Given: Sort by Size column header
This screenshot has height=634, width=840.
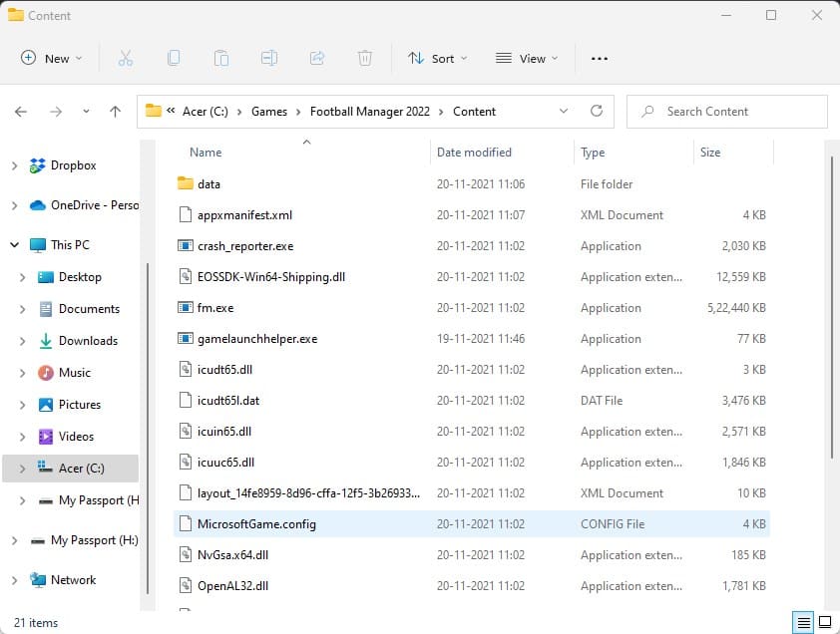Looking at the screenshot, I should click(x=710, y=153).
